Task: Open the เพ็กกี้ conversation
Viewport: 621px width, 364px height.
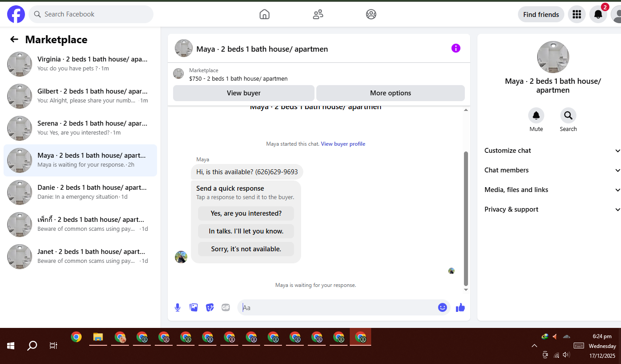Action: pyautogui.click(x=80, y=225)
